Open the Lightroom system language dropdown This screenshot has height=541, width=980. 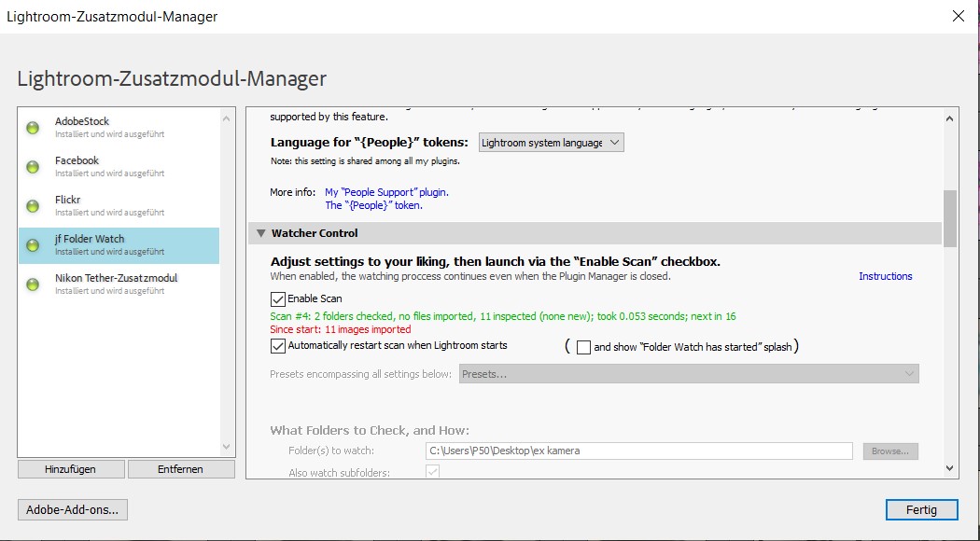click(x=551, y=143)
